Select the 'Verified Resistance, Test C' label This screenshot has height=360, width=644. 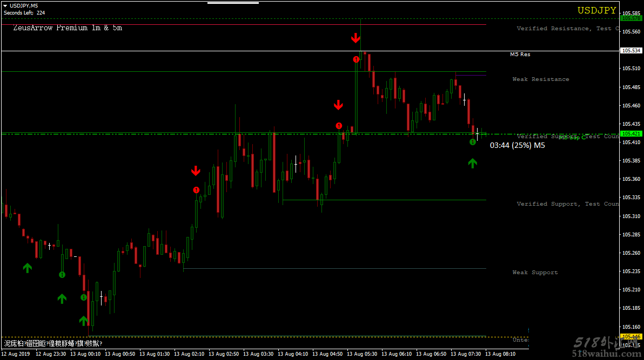[568, 28]
